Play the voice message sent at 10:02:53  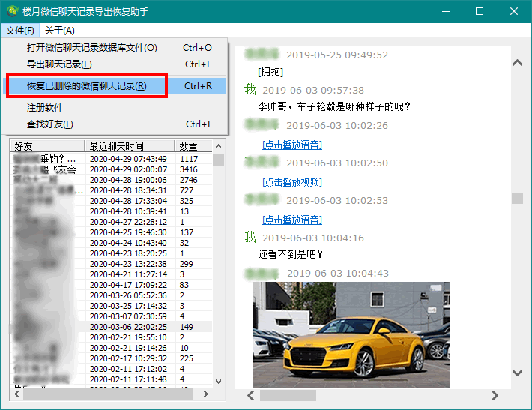(x=291, y=220)
